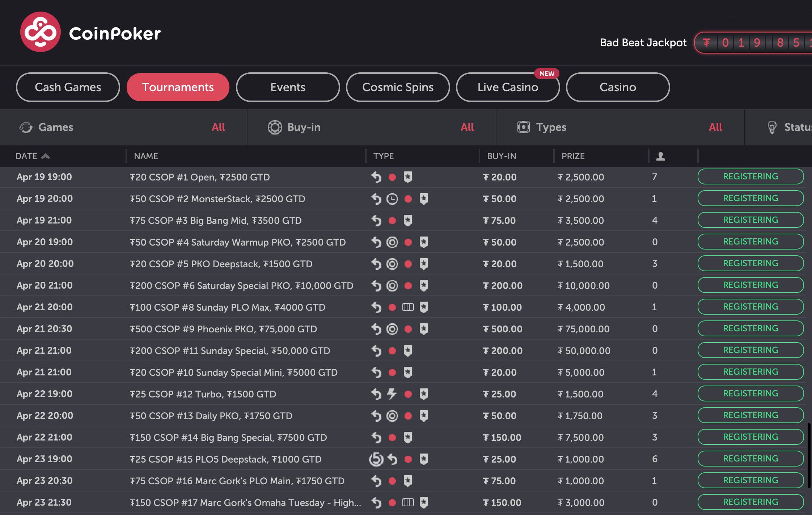Click the clock icon on CSOP #2 MonsterStack
812x515 pixels.
[x=392, y=199]
